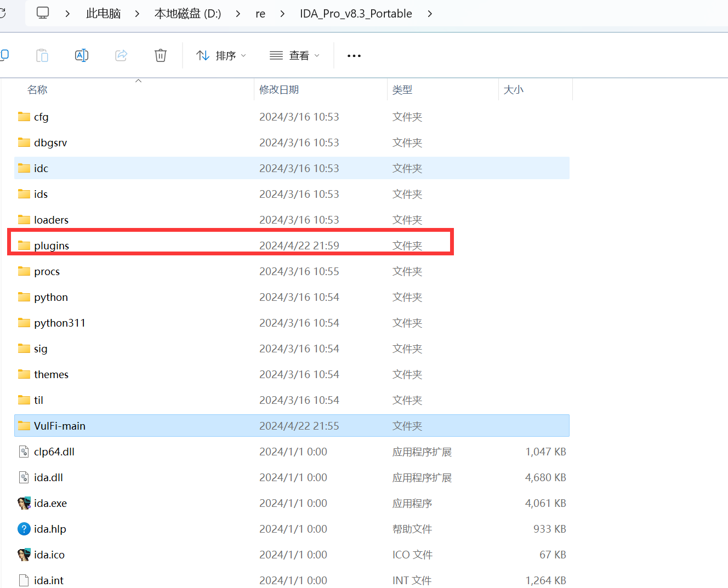The height and width of the screenshot is (588, 728).
Task: Click the share toolbar icon
Action: (x=121, y=55)
